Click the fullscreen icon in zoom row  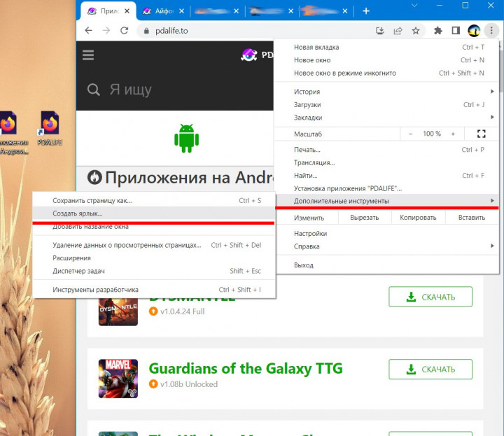(481, 134)
